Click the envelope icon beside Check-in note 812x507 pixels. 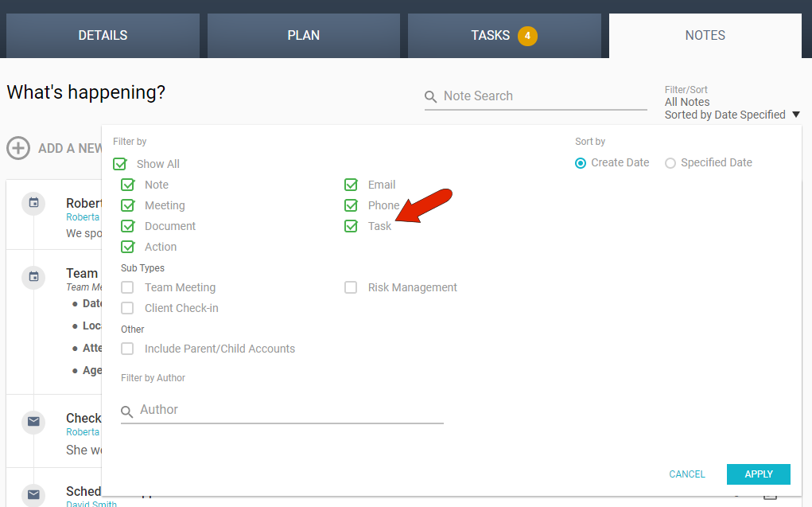pyautogui.click(x=33, y=421)
